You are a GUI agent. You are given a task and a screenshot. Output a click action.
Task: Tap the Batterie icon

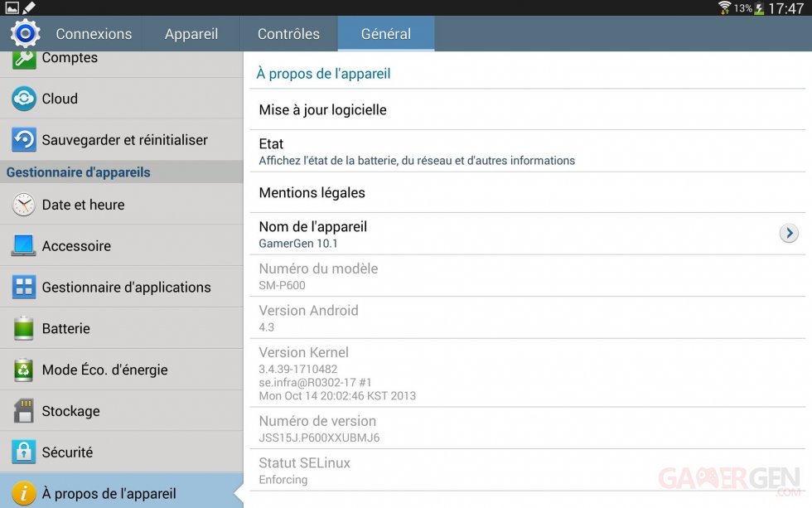24,328
